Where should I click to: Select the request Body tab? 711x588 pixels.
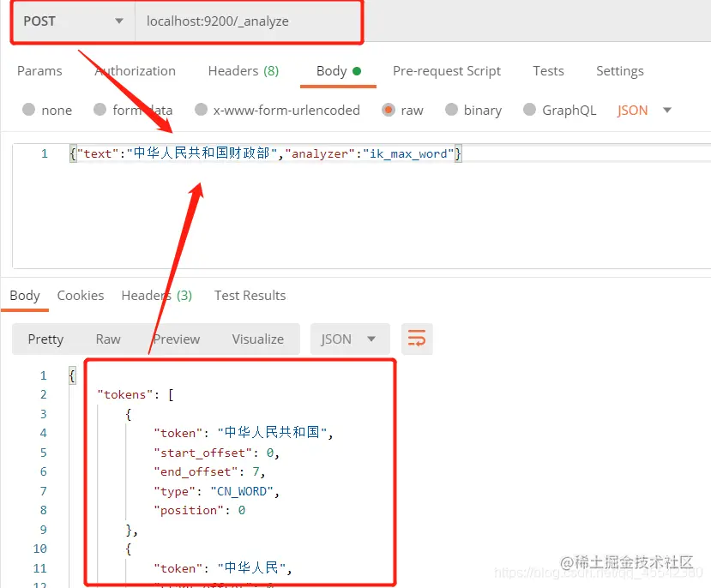[338, 71]
